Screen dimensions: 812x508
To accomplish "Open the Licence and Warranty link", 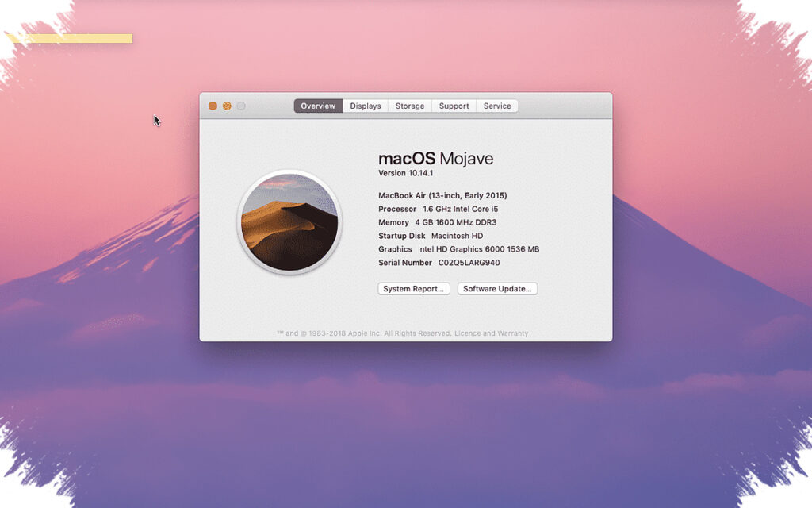I will (x=491, y=333).
